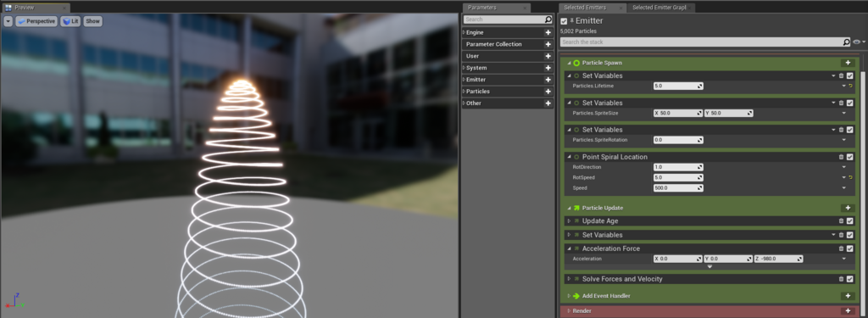Screen dimensions: 868x318
Task: Click the pin icon beside Emitter title
Action: click(572, 20)
